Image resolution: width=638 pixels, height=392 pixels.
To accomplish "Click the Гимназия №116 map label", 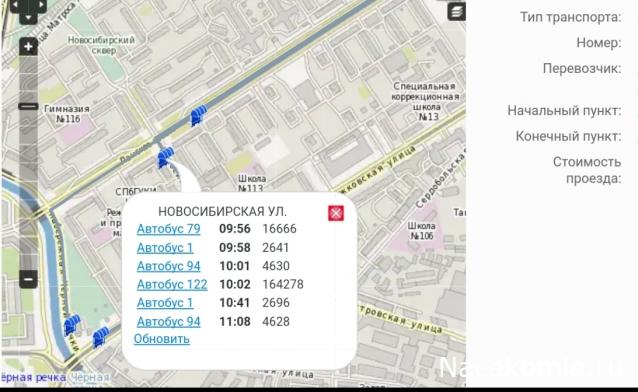I will coord(67,114).
